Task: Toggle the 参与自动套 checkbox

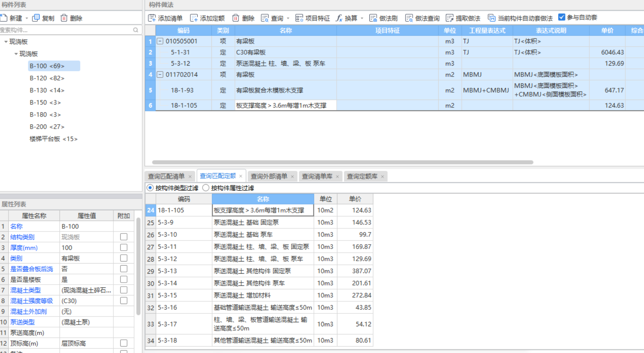Action: (x=562, y=17)
